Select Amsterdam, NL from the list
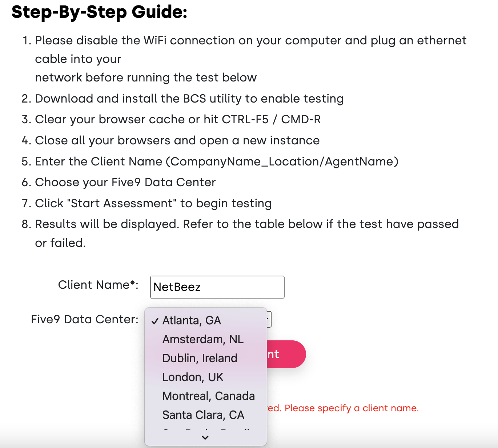Viewport: 498px width, 448px height. tap(206, 339)
